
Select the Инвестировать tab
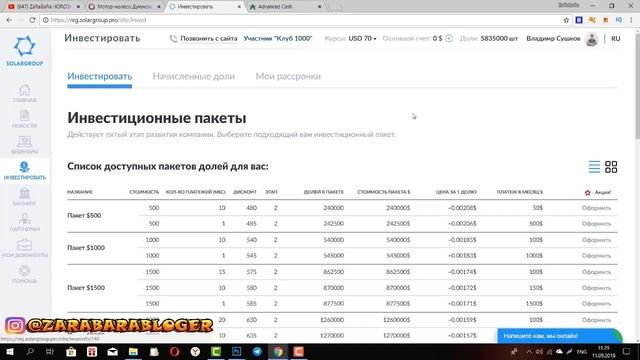(100, 76)
